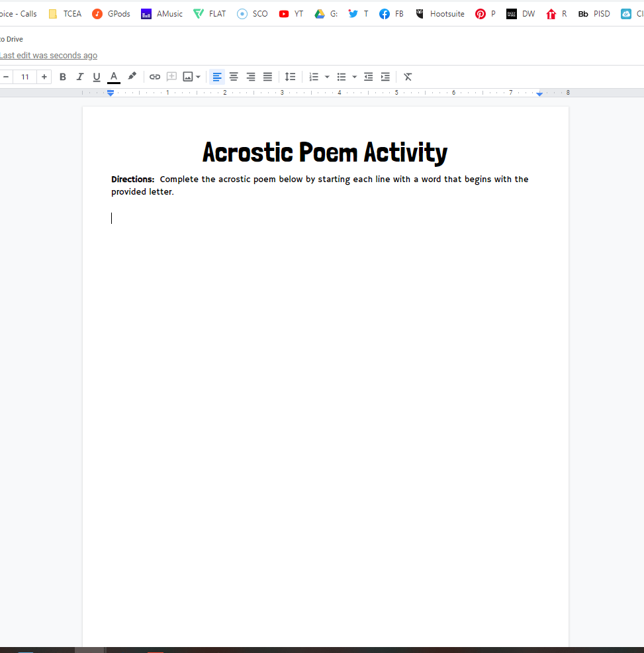
Task: Clear formatting from selection
Action: pyautogui.click(x=407, y=76)
